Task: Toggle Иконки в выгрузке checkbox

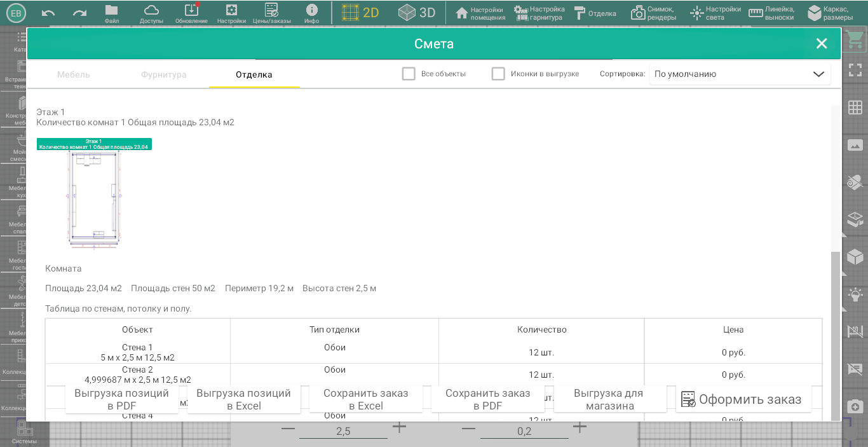Action: click(x=498, y=74)
